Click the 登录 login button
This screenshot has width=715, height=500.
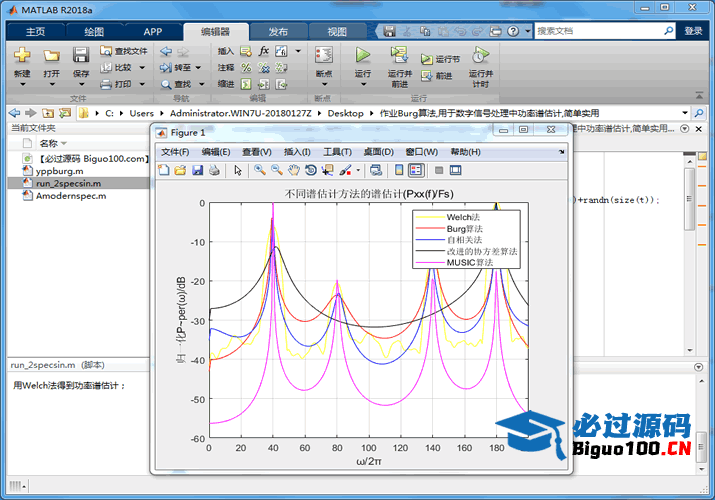coord(693,31)
